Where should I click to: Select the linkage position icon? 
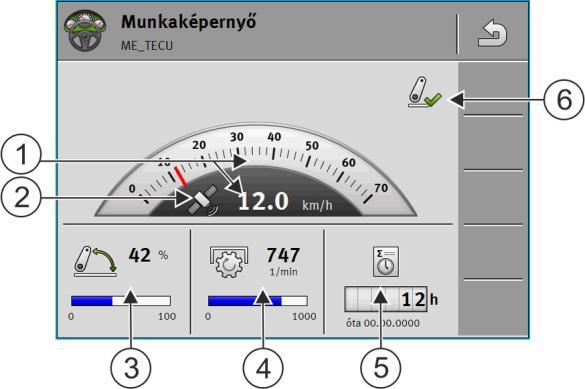click(95, 261)
